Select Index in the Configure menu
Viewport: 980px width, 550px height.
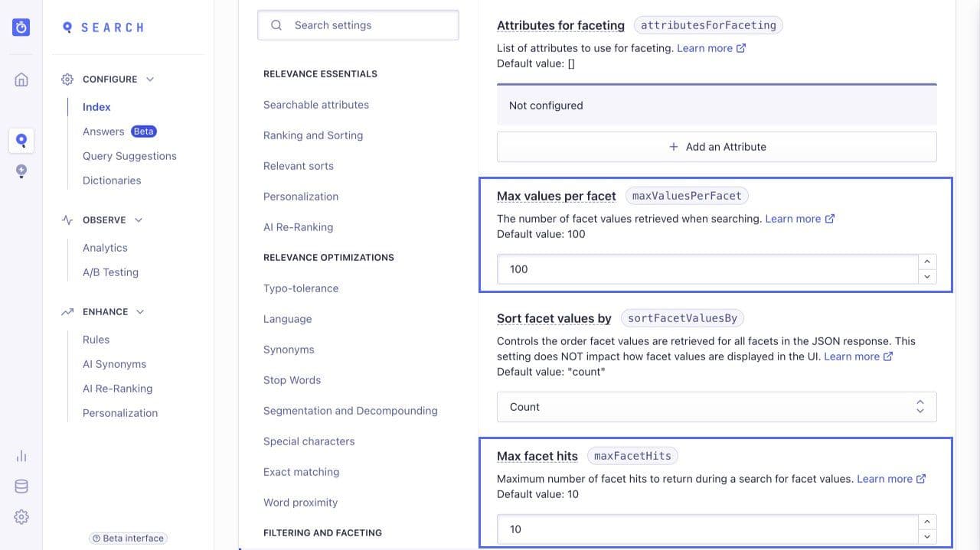[x=96, y=107]
